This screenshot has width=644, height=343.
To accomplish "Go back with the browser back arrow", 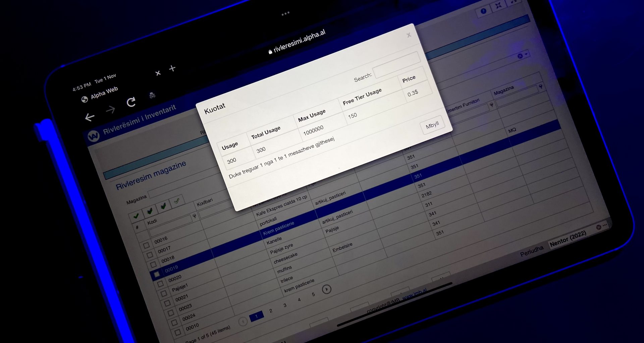I will click(x=90, y=117).
